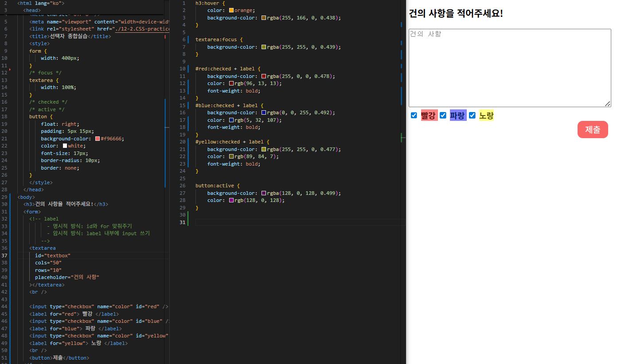Click the cols="50" attribute line

tap(48, 263)
